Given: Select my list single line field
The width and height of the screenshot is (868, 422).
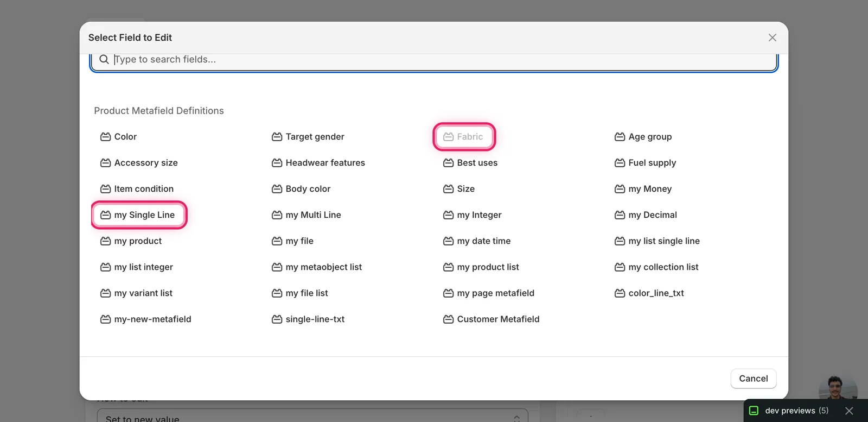Looking at the screenshot, I should (x=657, y=241).
